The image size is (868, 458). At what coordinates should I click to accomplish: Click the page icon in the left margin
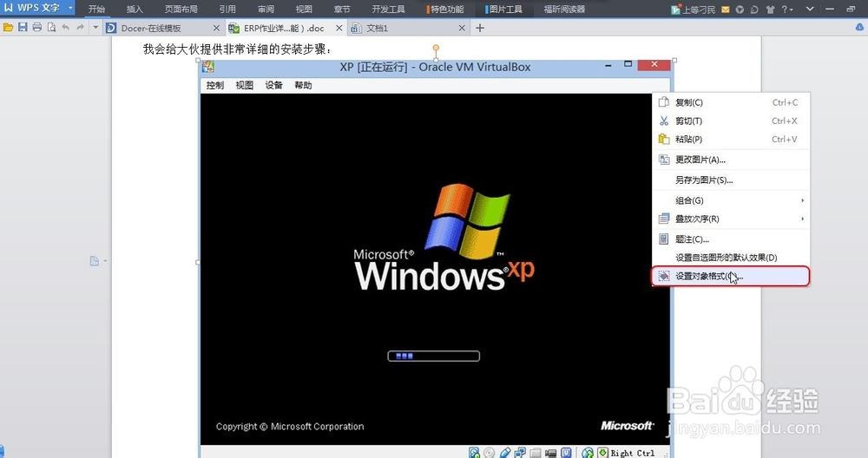[x=95, y=261]
